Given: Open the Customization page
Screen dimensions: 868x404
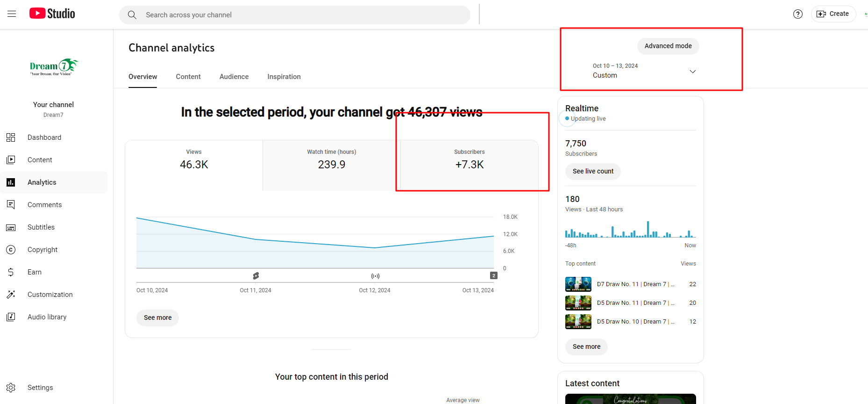Looking at the screenshot, I should coord(50,295).
